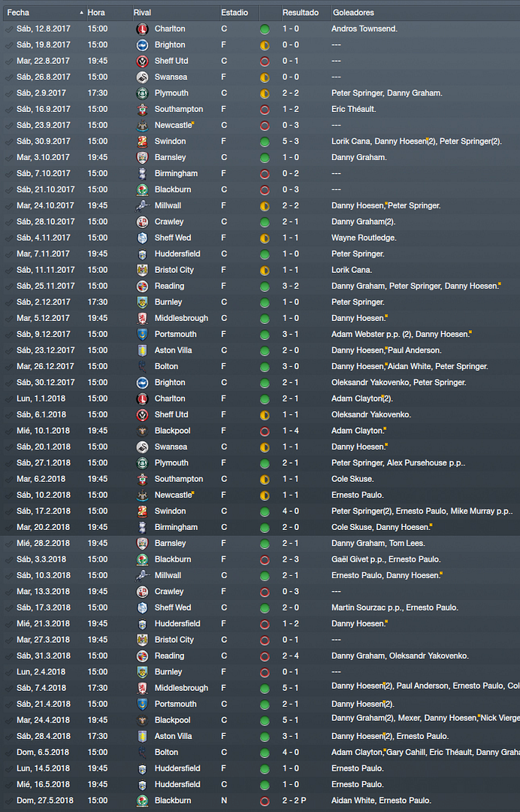
Task: Select the Blackpool 10.1.2018 match row date
Action: click(x=41, y=431)
